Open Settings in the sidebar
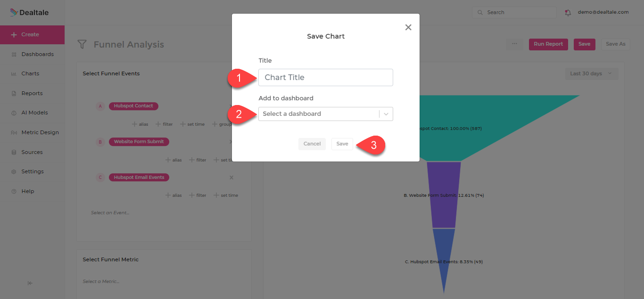 coord(32,172)
